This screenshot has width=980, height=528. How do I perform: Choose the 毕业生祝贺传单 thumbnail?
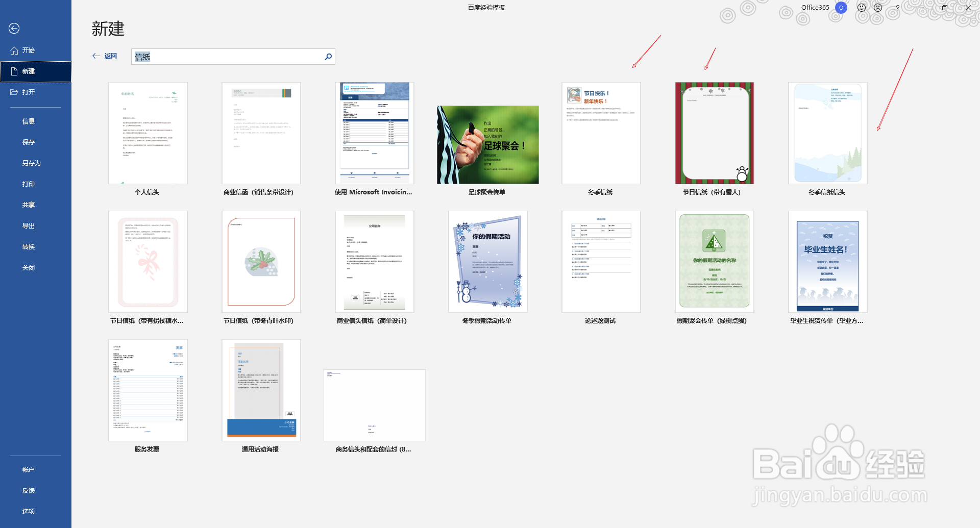pos(828,262)
